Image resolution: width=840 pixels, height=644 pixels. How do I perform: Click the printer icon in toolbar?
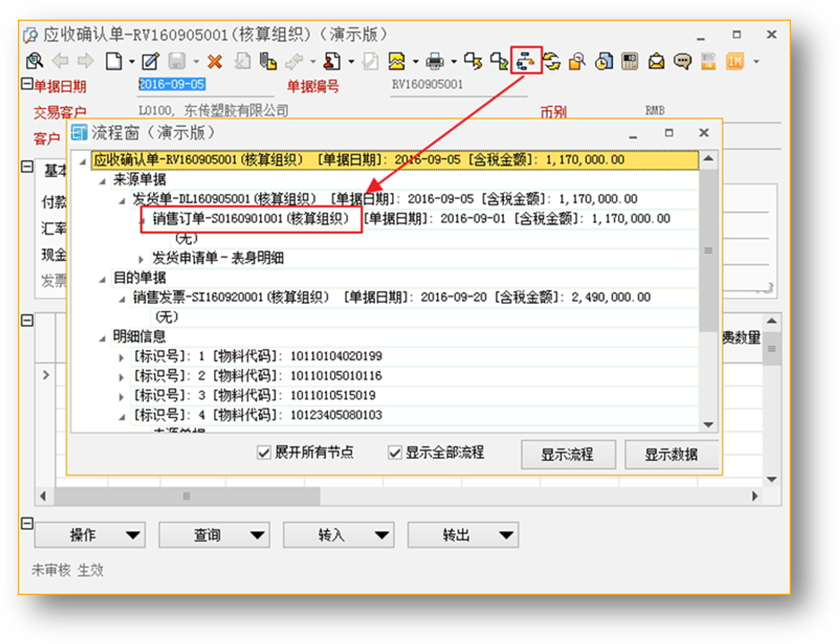tap(434, 62)
